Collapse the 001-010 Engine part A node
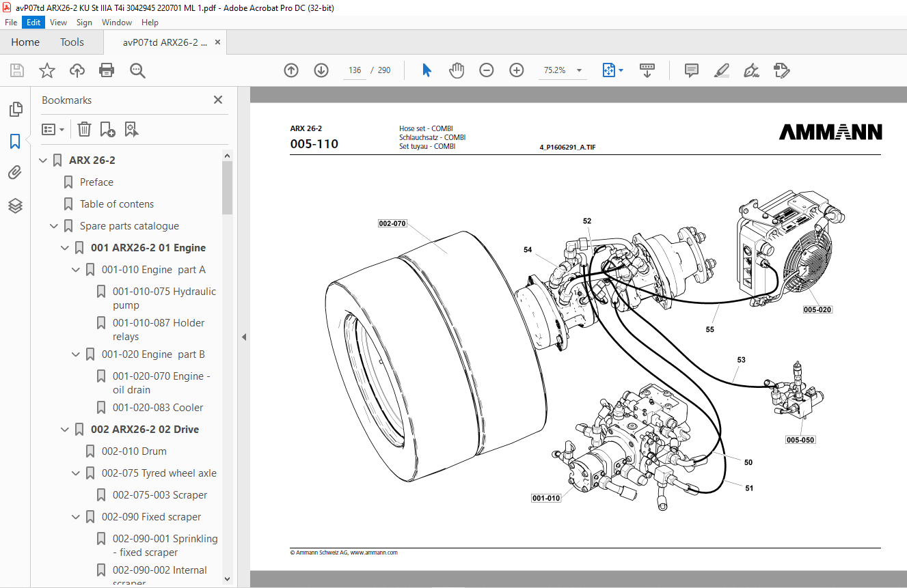907x588 pixels. click(77, 270)
